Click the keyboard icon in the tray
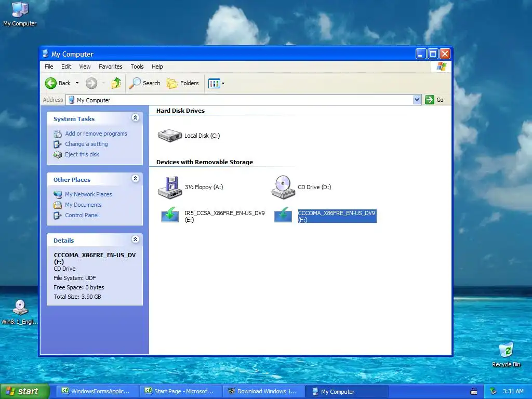Image resolution: width=532 pixels, height=399 pixels. coord(474,392)
